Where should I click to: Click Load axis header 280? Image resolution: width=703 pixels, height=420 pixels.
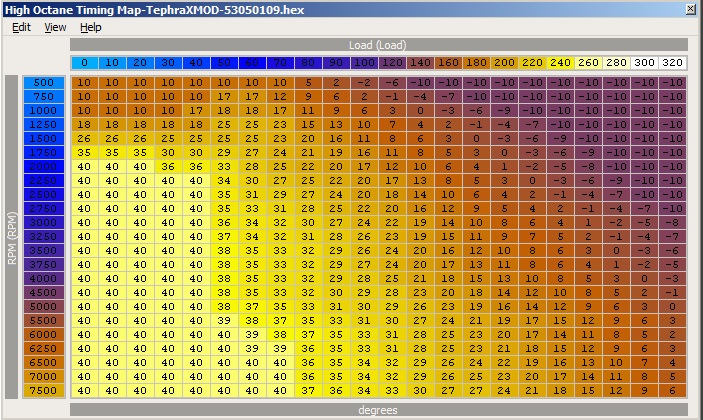pyautogui.click(x=616, y=63)
